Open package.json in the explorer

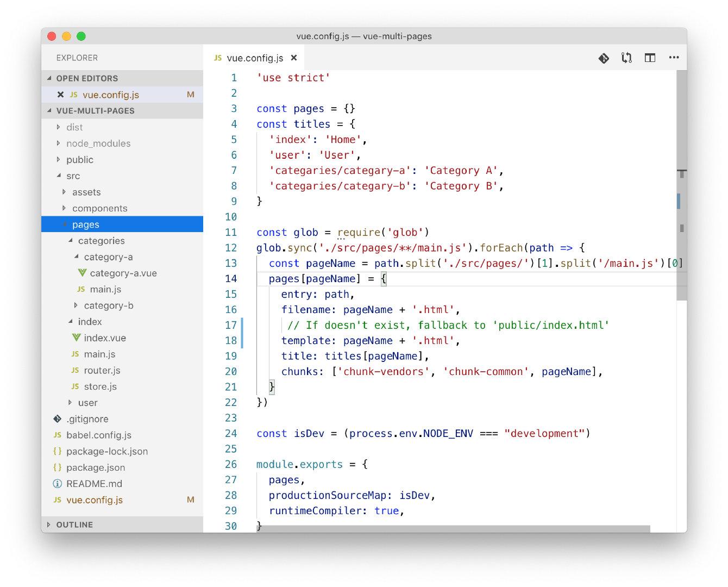95,467
